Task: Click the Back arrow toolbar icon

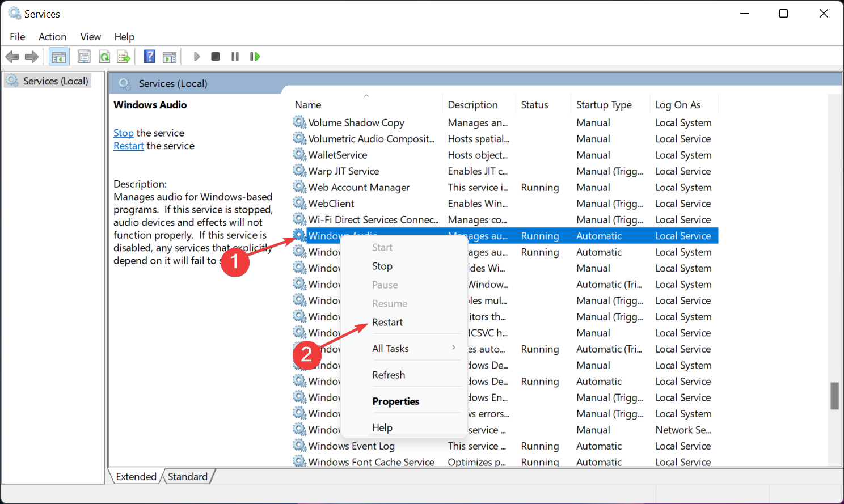Action: (12, 57)
